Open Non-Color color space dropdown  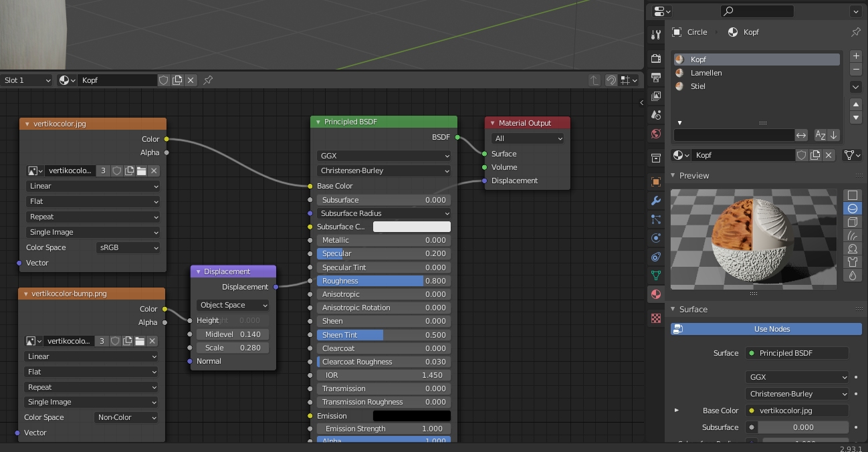(126, 417)
